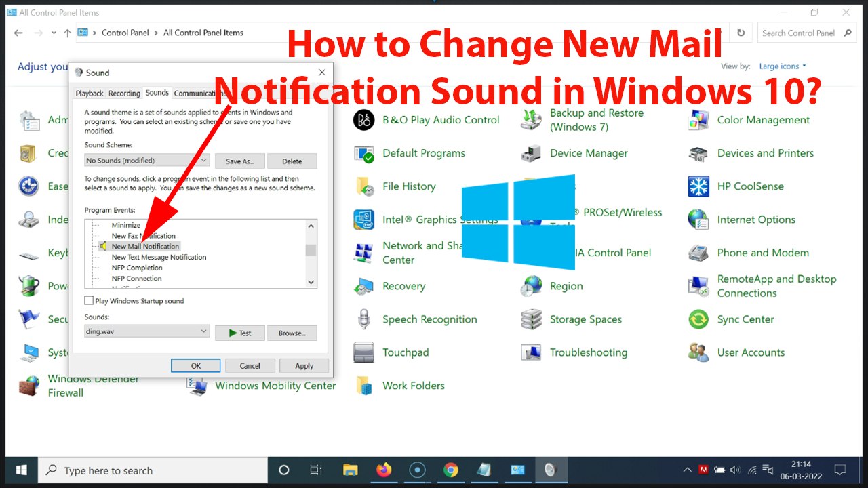The image size is (868, 488).
Task: Test the selected sound
Action: pos(240,333)
